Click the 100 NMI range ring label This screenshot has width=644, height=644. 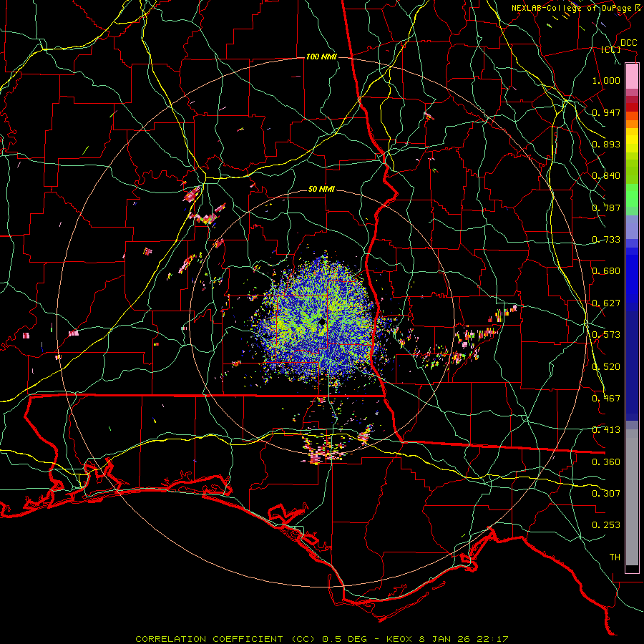(x=321, y=57)
